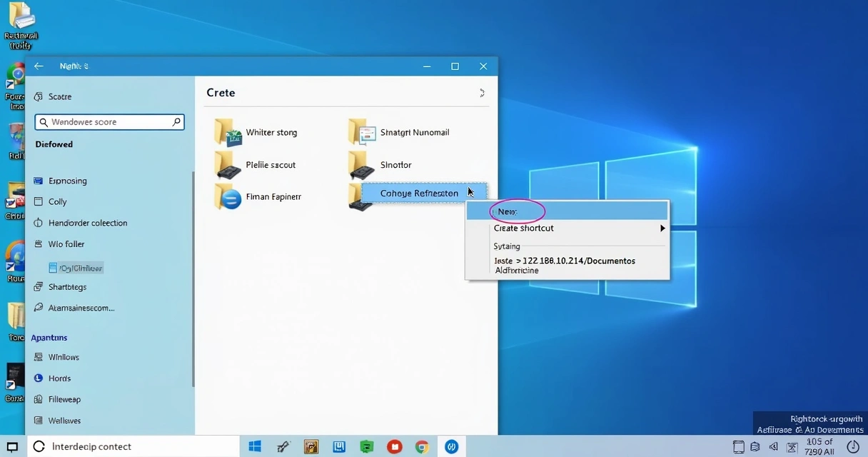Click the Chrome icon in the taskbar
The height and width of the screenshot is (457, 868).
(x=422, y=447)
